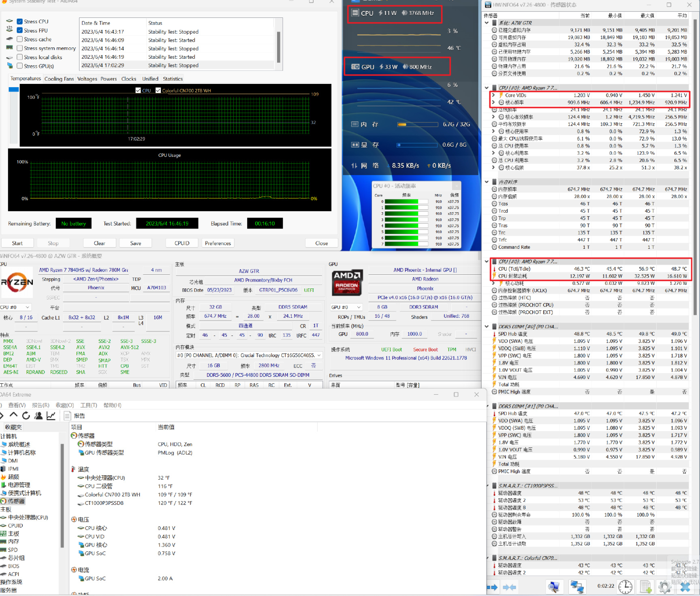Screen dimensions: 700x596
Task: Click 温度 thermometer icon in AIDA64 list
Action: click(x=73, y=469)
